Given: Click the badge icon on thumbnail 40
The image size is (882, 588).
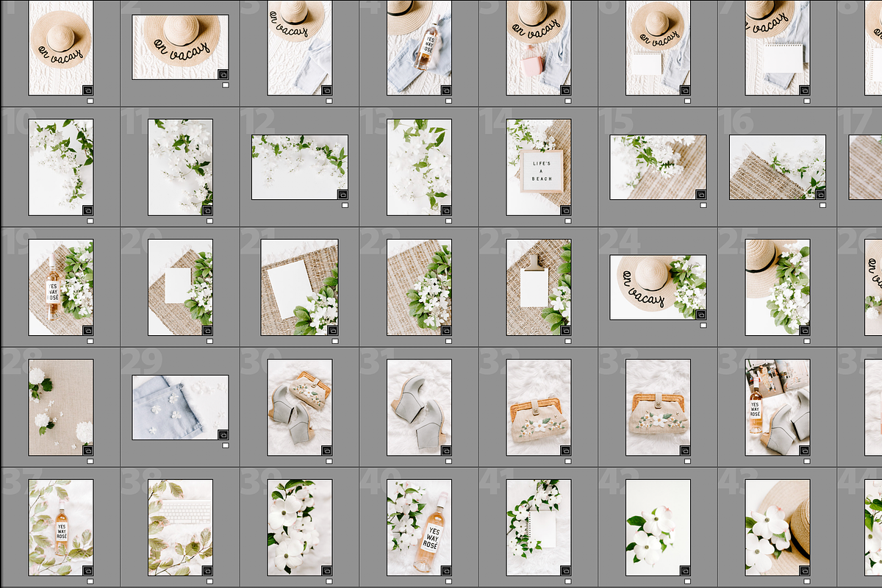Looking at the screenshot, I should point(446,570).
